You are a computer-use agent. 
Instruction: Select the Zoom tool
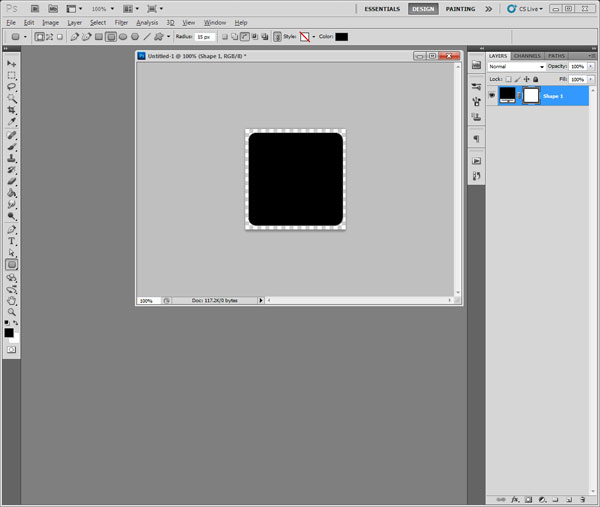[x=11, y=312]
